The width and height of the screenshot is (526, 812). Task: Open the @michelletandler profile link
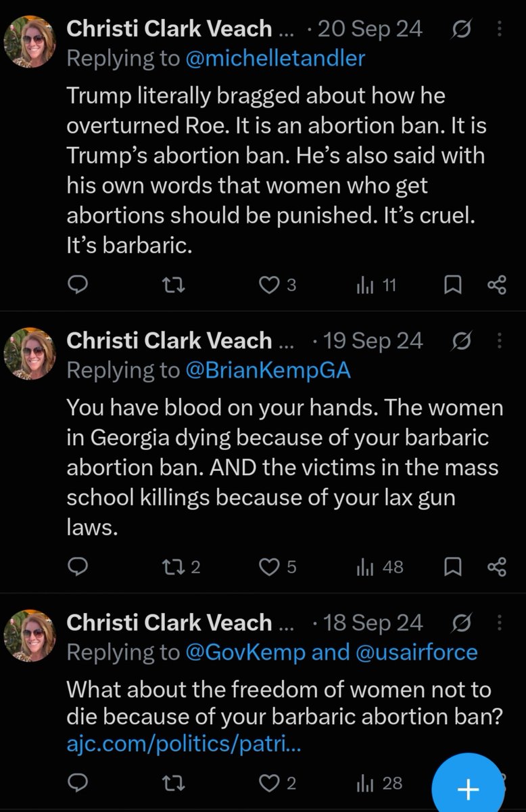(274, 59)
